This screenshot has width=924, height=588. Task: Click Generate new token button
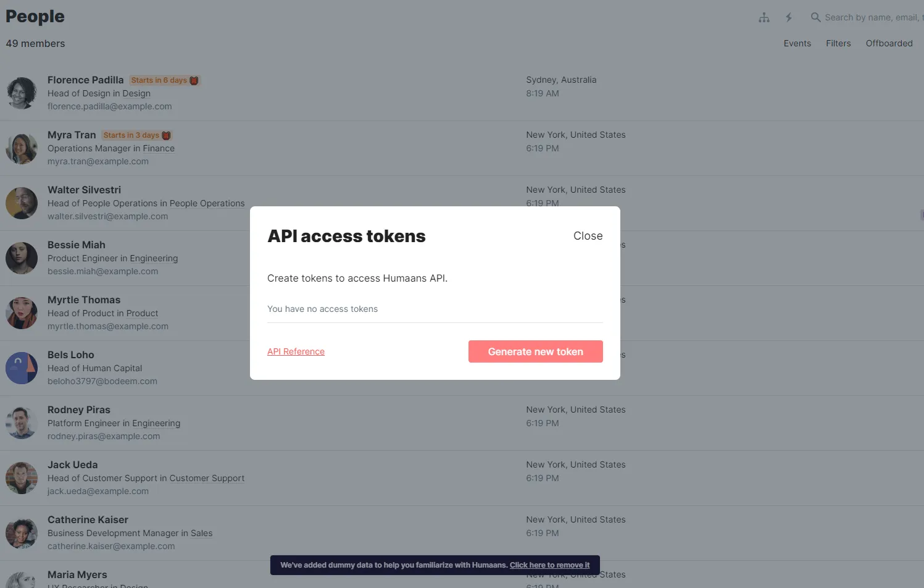[x=535, y=351]
